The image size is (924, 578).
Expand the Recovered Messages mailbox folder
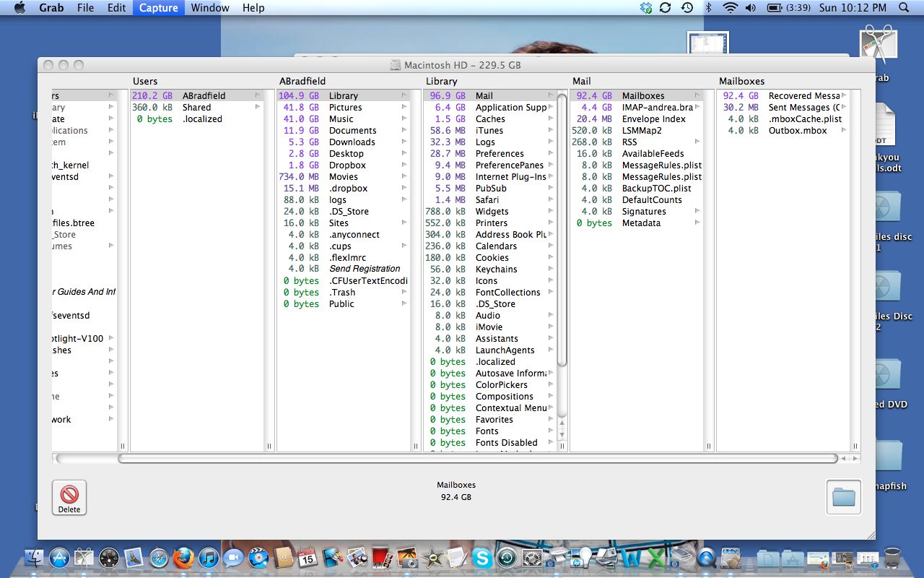coord(845,95)
